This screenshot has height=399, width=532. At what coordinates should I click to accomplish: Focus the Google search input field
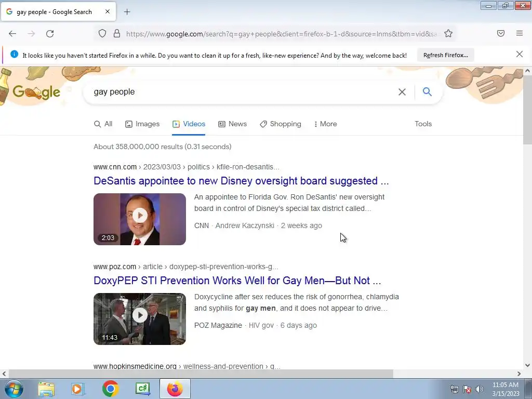[x=243, y=92]
